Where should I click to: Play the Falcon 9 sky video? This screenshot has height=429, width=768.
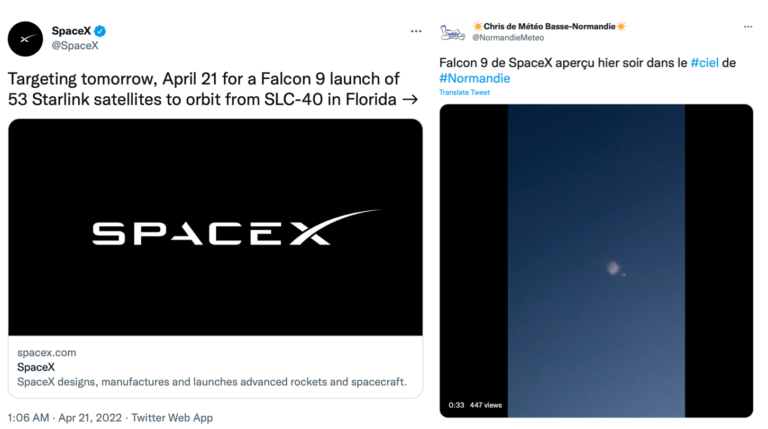point(596,260)
